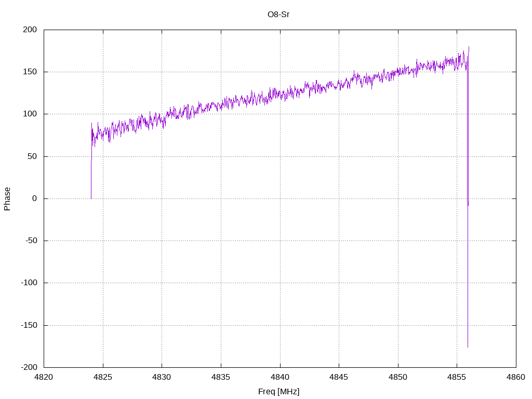This screenshot has height=399, width=532.
Task: Click the plot title O8-Sr
Action: click(278, 14)
